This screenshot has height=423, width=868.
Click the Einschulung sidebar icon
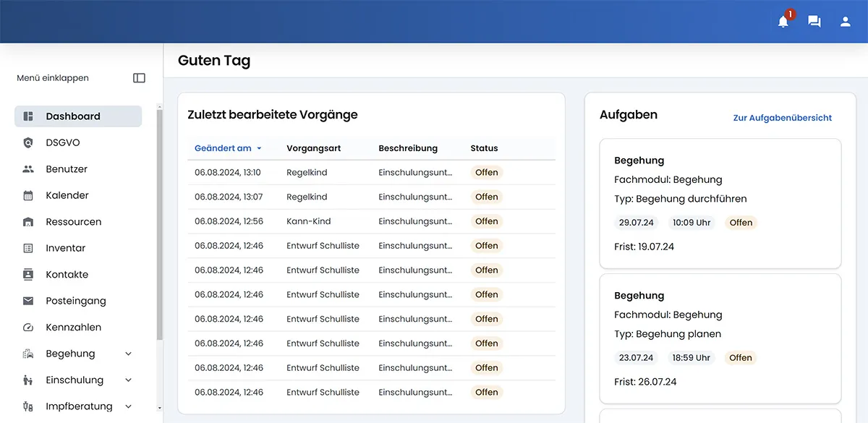pyautogui.click(x=28, y=380)
